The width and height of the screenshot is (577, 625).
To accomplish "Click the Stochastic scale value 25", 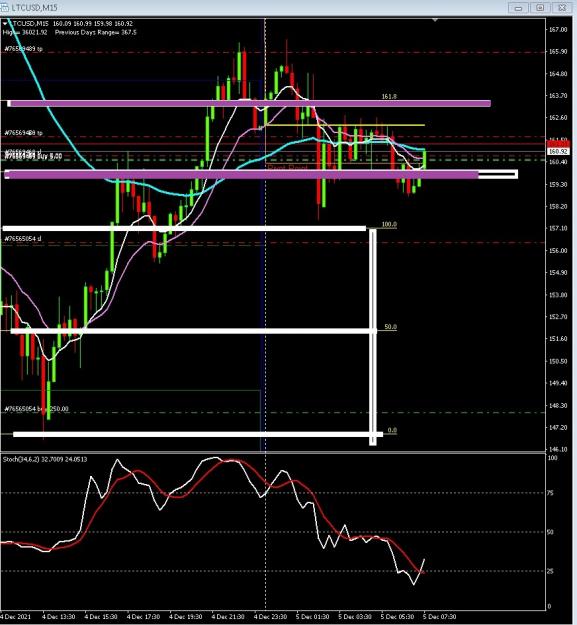I will tap(550, 571).
